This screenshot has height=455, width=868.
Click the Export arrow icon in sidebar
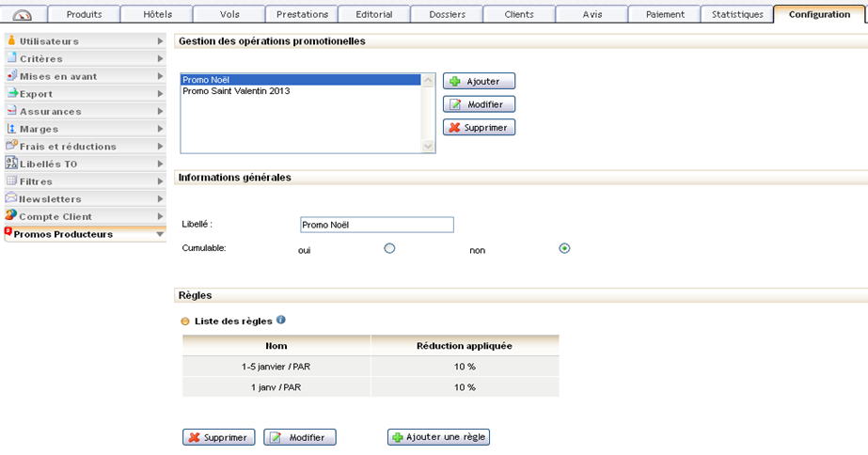11,94
